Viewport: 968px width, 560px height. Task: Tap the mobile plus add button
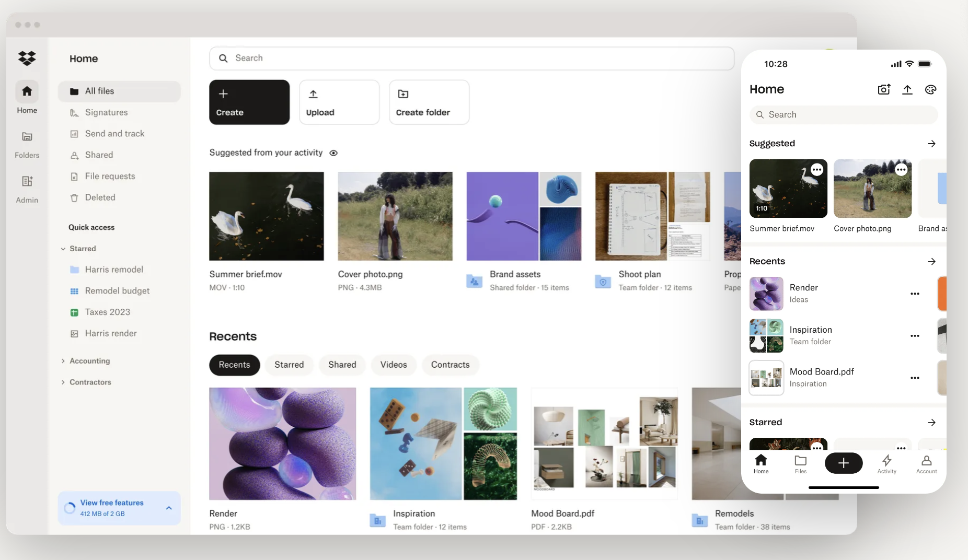click(x=844, y=463)
